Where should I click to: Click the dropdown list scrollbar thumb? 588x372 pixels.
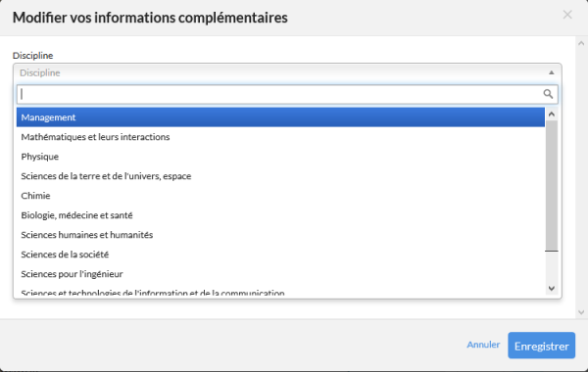(x=551, y=185)
